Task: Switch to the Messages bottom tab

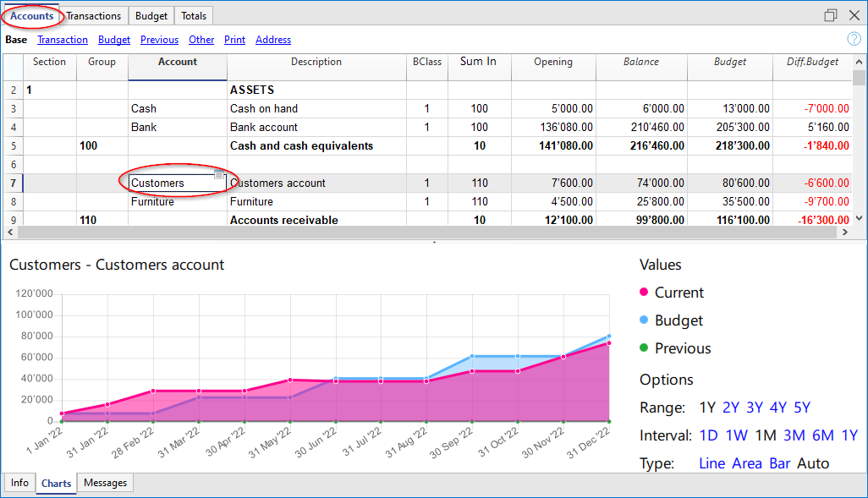Action: (106, 483)
